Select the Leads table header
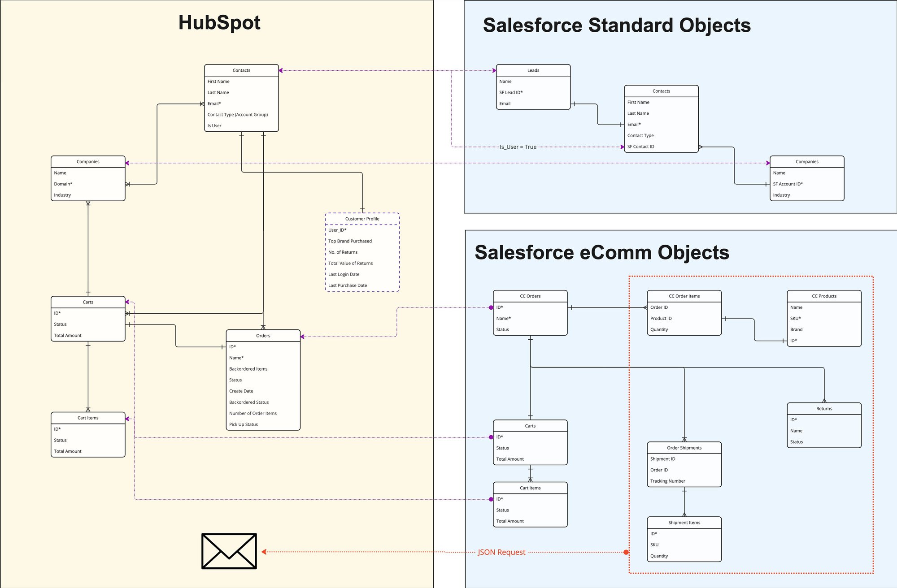The height and width of the screenshot is (588, 897). (533, 70)
